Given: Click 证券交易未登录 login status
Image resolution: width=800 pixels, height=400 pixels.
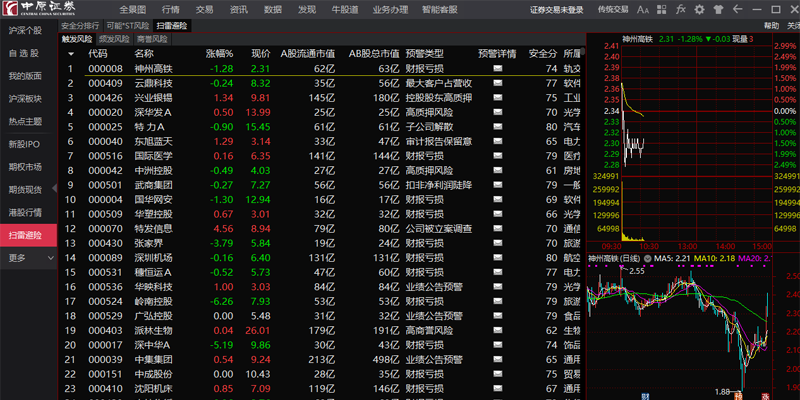Looking at the screenshot, I should pyautogui.click(x=557, y=10).
